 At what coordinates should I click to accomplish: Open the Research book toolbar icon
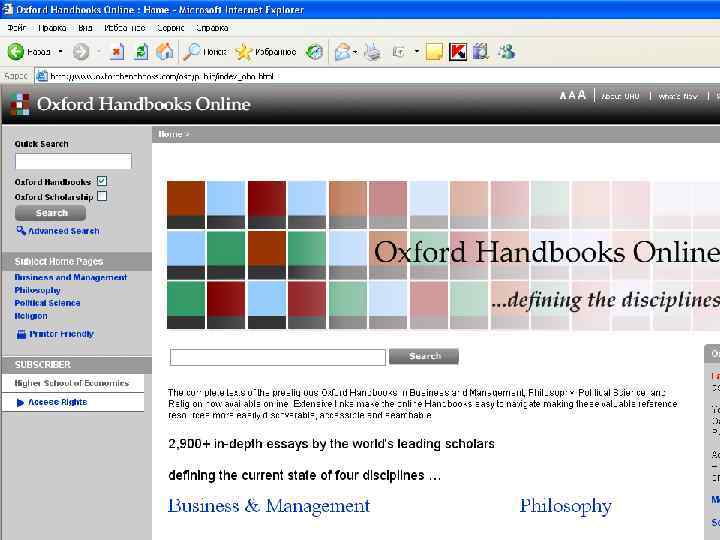(x=480, y=52)
